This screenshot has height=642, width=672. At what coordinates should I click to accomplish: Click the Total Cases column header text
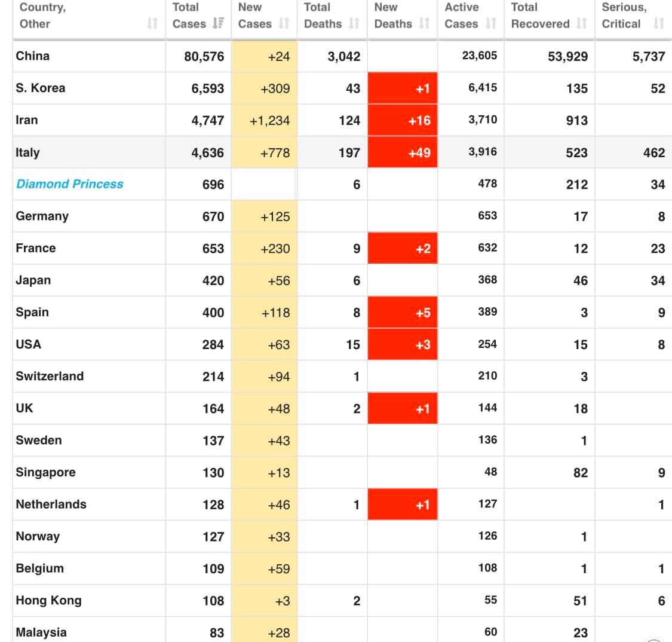[189, 16]
